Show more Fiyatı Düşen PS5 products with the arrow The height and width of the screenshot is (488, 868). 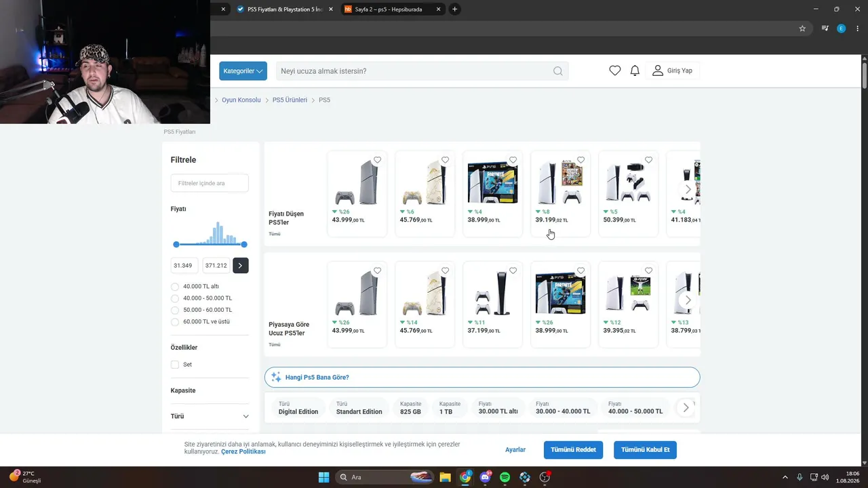coord(688,189)
